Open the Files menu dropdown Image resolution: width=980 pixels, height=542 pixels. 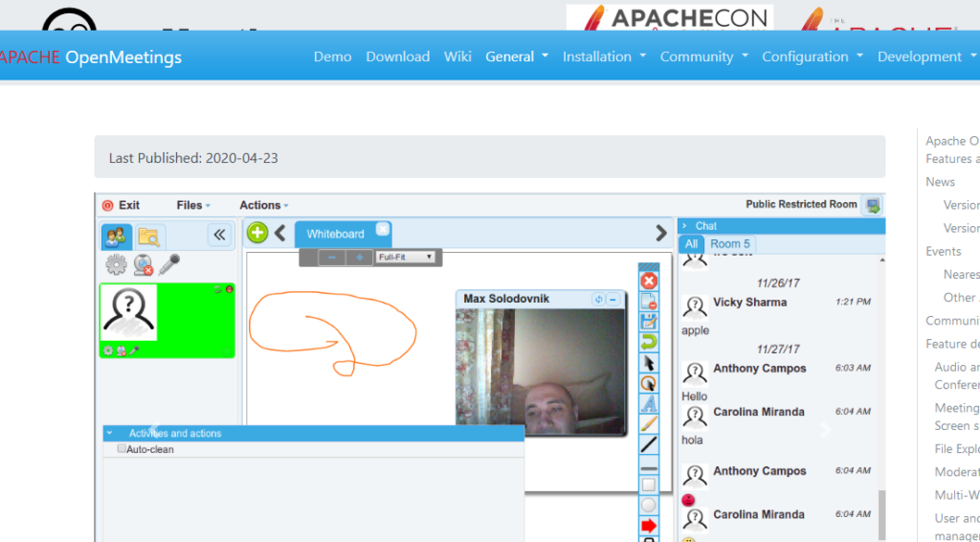pos(193,205)
